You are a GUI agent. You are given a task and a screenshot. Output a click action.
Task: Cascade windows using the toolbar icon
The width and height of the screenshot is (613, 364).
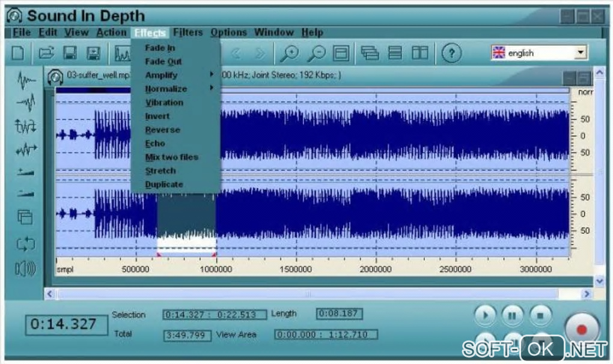tap(370, 53)
